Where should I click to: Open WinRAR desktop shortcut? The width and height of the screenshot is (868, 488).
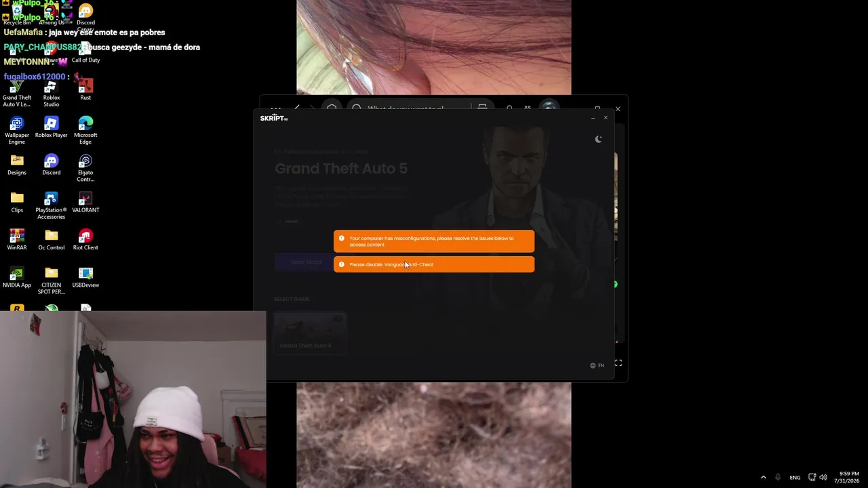[17, 240]
